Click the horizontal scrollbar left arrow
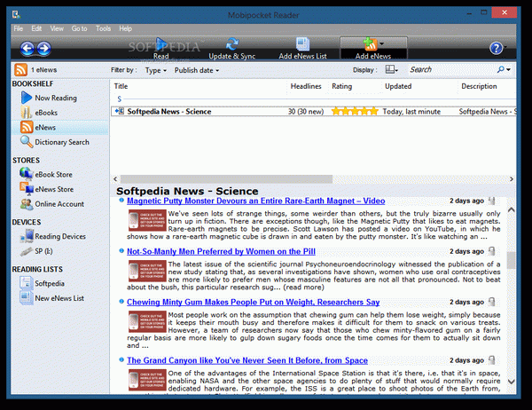The image size is (532, 410). coord(115,179)
